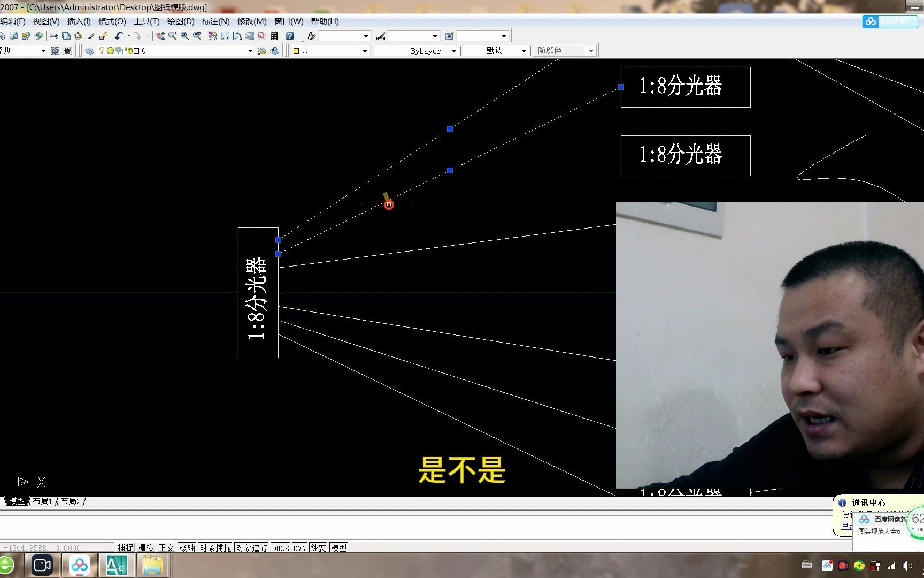The height and width of the screenshot is (578, 924).
Task: Open Windows Explorer folder on taskbar
Action: (x=152, y=565)
